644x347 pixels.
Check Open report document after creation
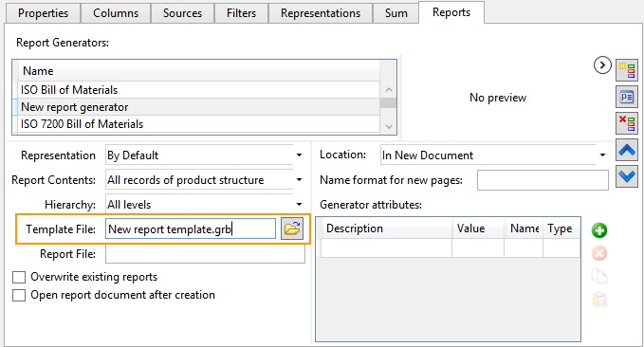(x=19, y=295)
